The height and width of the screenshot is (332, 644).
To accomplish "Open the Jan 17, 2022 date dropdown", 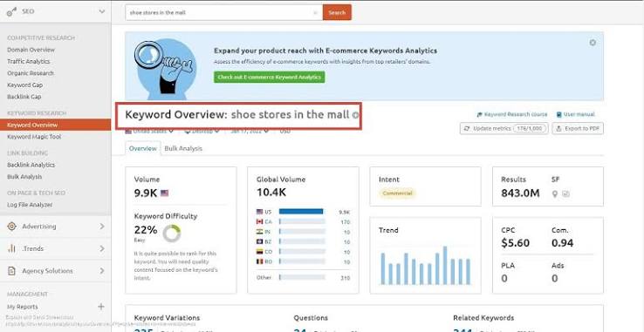I will [x=250, y=132].
